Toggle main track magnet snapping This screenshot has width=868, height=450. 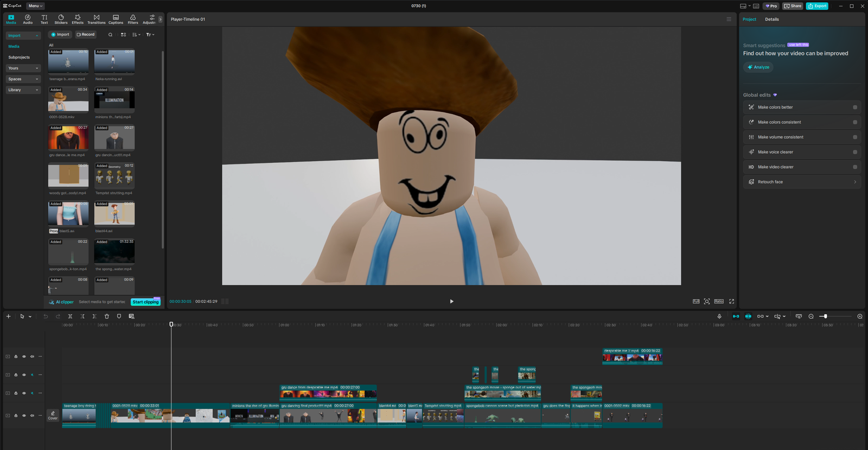[x=736, y=316]
